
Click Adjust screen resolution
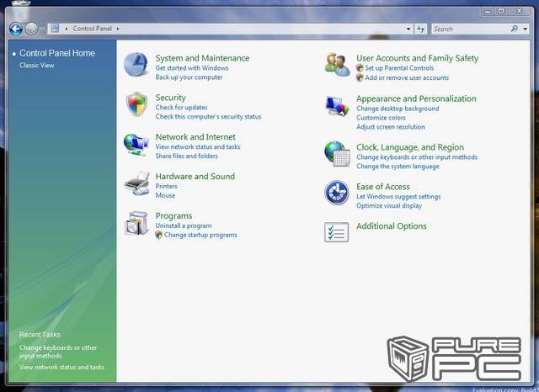pos(391,127)
